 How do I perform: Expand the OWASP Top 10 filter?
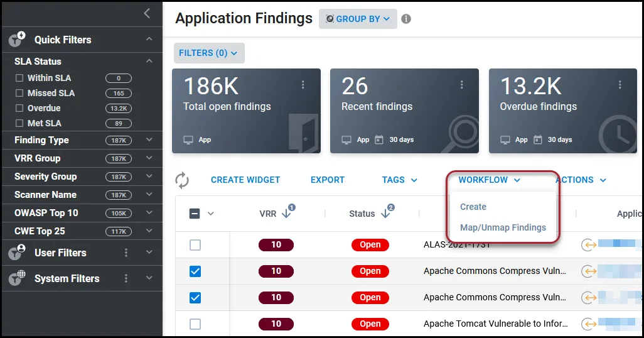point(149,212)
